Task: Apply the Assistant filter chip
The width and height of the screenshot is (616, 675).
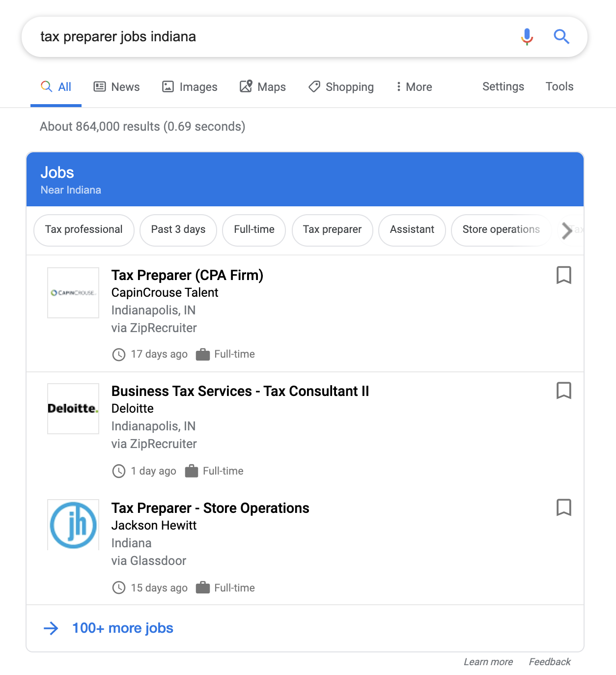Action: 412,230
